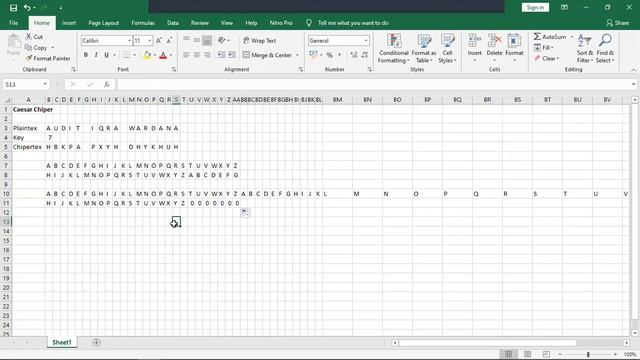Viewport: 640px width, 360px height.
Task: Open Sort & Filter menu
Action: 584,49
